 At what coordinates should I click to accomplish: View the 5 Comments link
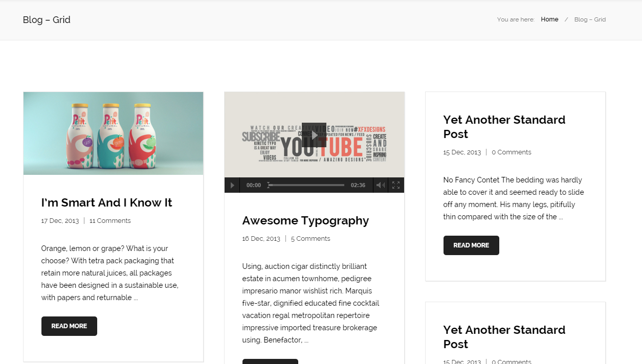point(311,239)
